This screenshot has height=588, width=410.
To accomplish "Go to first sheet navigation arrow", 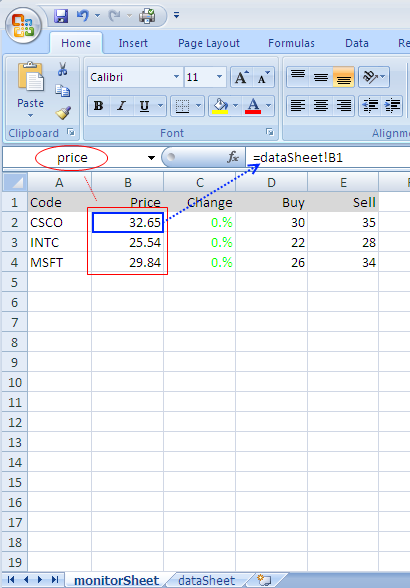I will pos(11,580).
